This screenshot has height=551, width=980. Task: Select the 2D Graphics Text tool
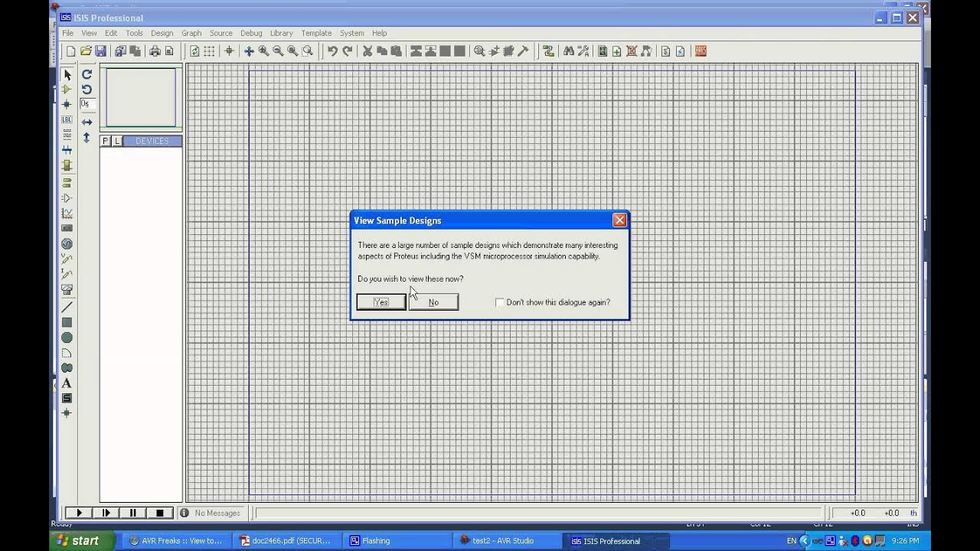point(67,383)
